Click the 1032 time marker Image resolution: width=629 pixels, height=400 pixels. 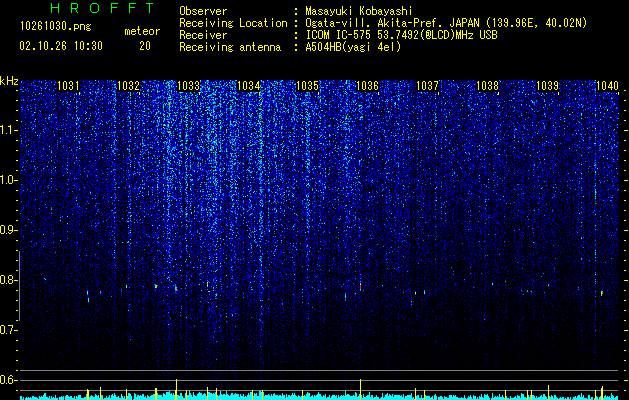click(x=128, y=85)
